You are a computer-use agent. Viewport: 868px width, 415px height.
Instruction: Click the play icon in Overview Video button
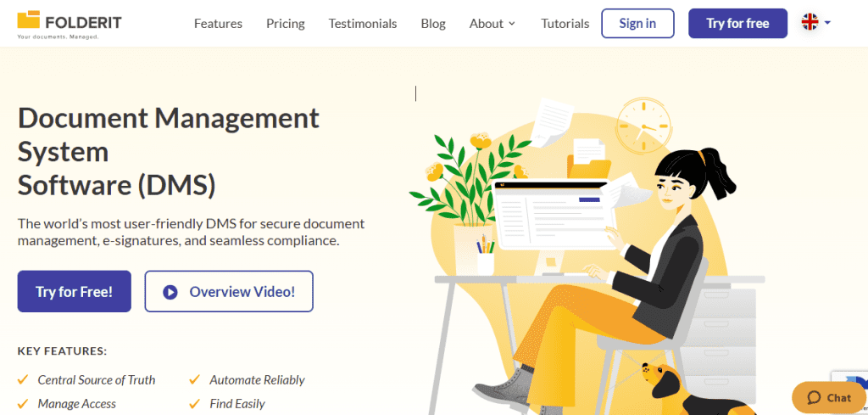click(x=170, y=292)
